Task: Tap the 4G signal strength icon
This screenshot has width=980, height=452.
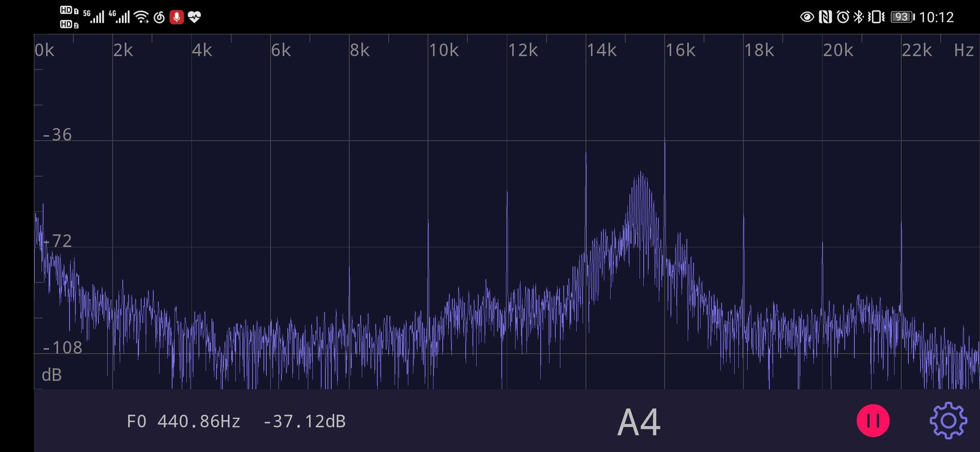Action: point(119,17)
